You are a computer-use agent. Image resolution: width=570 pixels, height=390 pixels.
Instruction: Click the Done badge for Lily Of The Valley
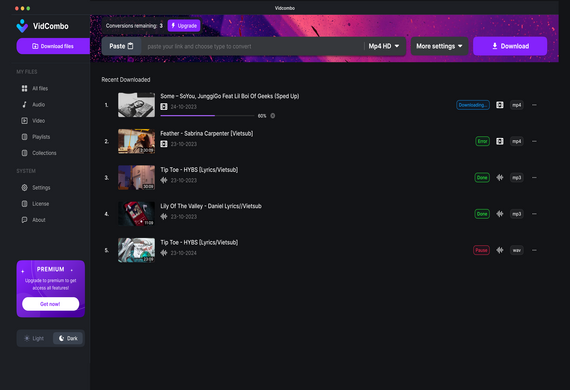(482, 214)
